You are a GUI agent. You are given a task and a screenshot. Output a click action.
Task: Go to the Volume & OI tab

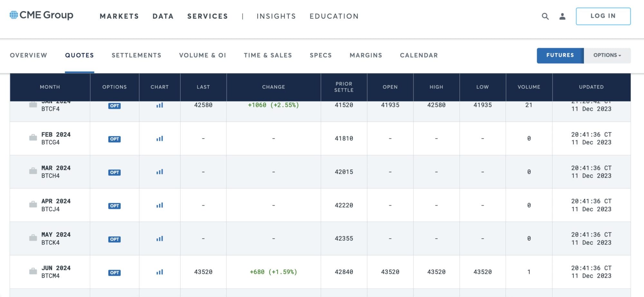[x=203, y=55]
